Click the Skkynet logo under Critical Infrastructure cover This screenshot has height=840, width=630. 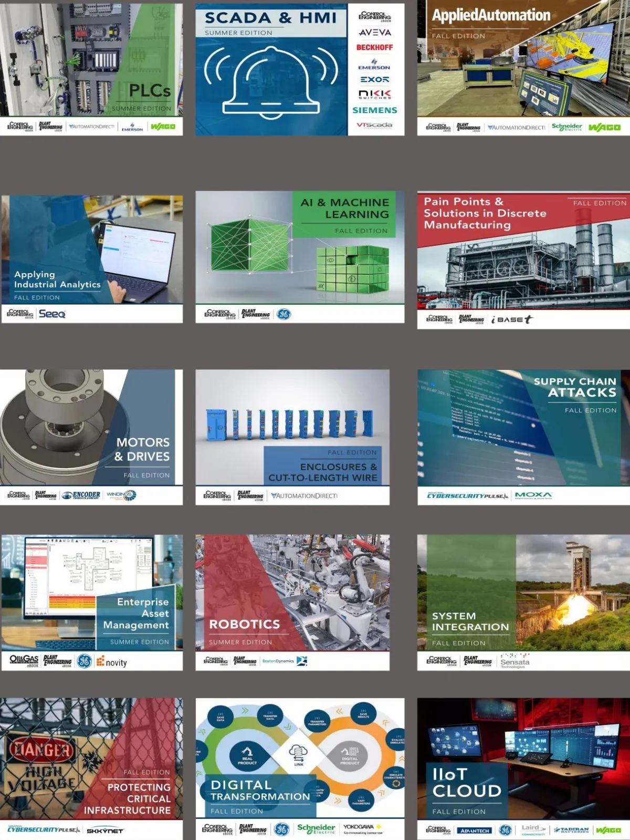click(105, 831)
